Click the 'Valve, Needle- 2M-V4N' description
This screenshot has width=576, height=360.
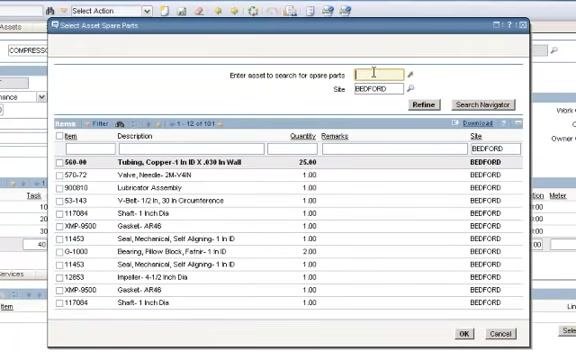coord(154,175)
